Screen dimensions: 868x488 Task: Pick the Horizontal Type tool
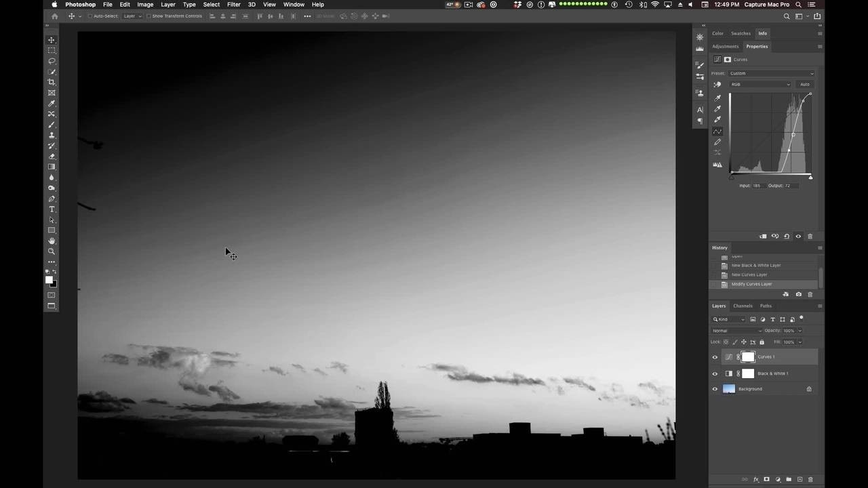[x=52, y=209]
